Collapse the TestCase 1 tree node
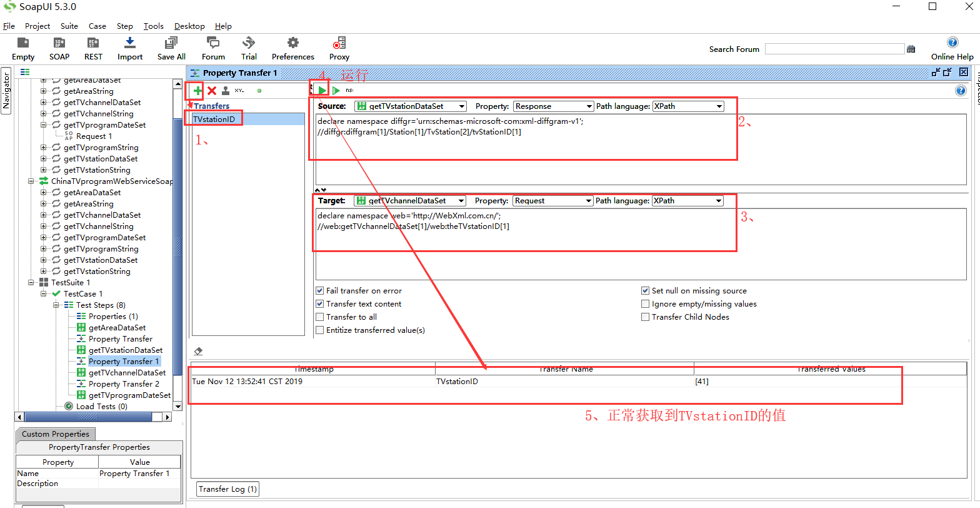 [44, 294]
